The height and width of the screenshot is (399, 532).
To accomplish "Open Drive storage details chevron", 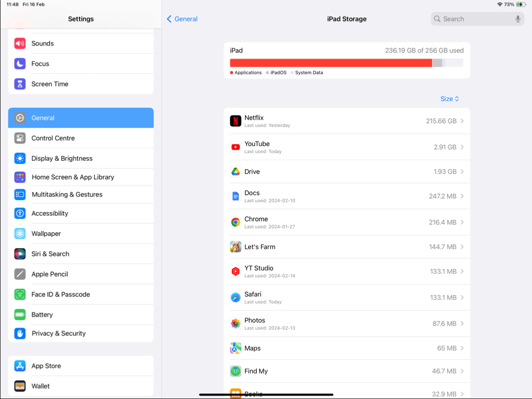I will coord(462,172).
